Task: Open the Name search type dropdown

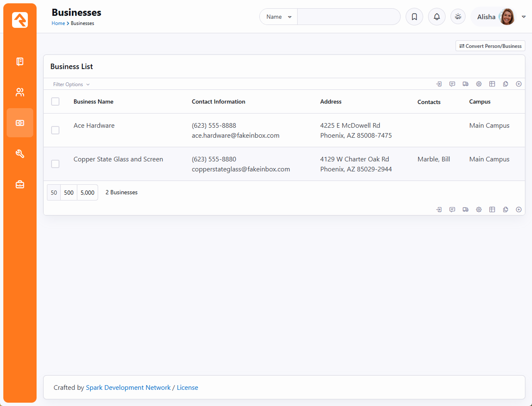Action: (278, 17)
